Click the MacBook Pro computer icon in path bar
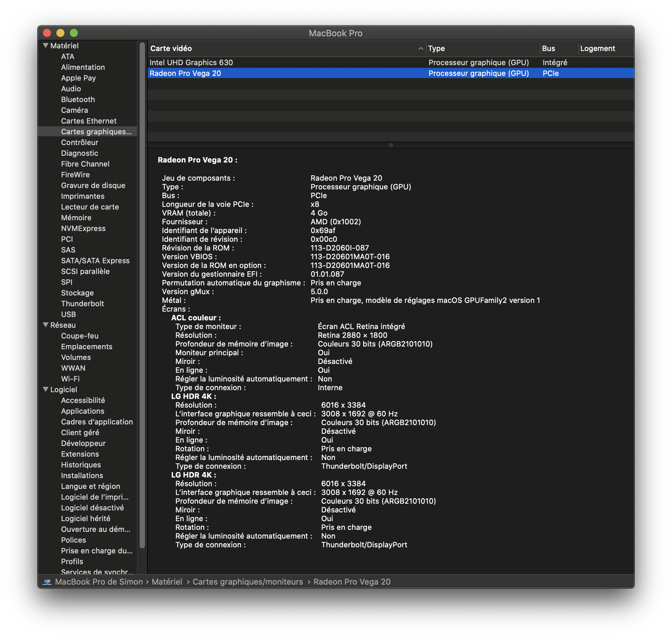 pos(47,582)
